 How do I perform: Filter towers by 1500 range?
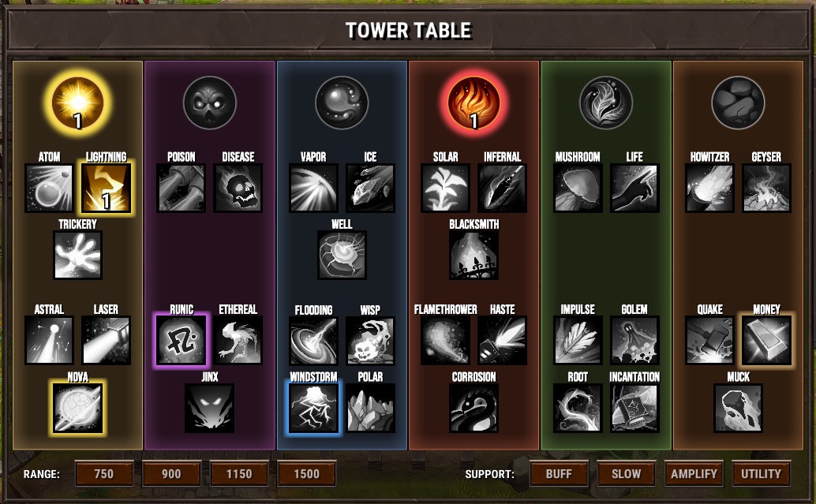306,474
